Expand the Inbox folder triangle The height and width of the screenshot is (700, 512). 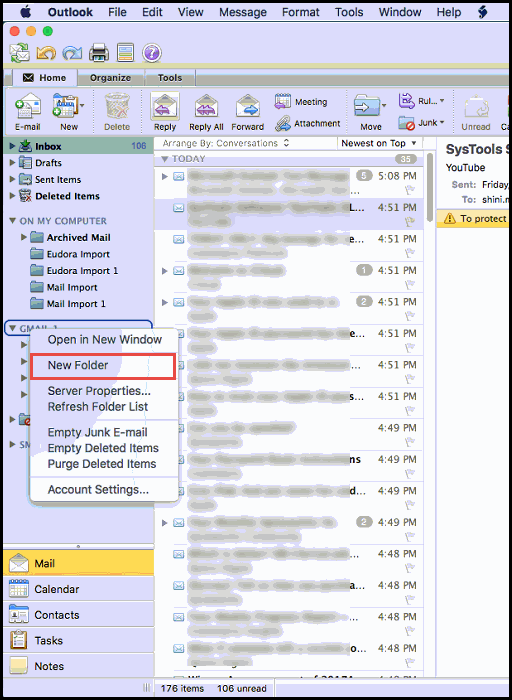[12, 146]
